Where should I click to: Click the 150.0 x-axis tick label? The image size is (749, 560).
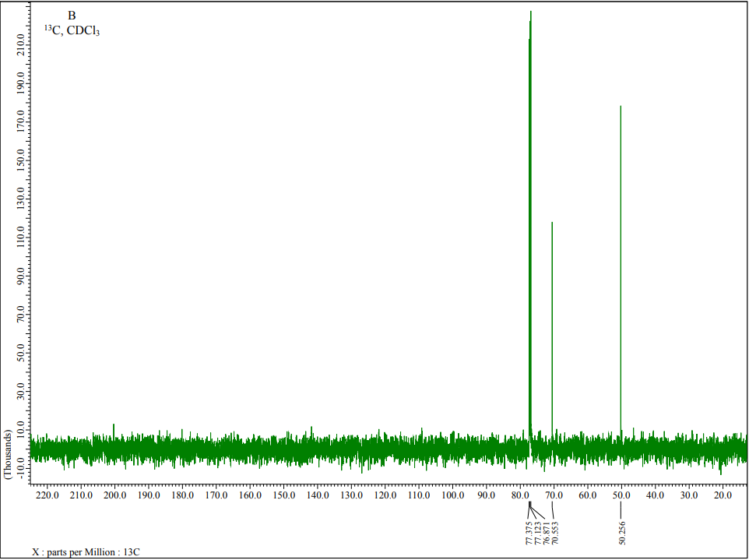click(283, 495)
